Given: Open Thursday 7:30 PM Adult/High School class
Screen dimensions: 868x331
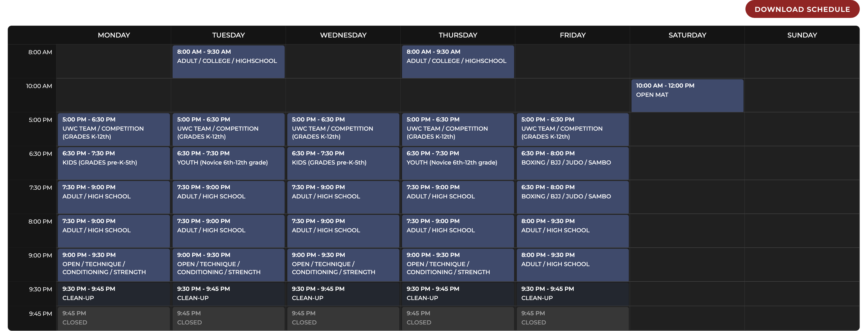Looking at the screenshot, I should click(457, 197).
